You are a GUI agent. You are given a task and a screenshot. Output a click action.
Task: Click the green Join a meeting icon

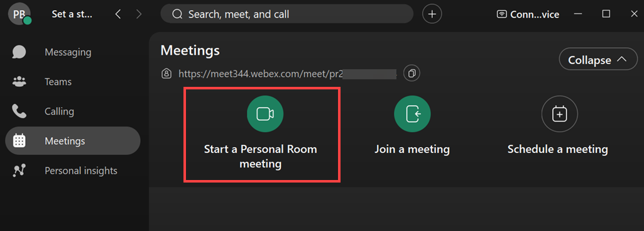click(x=412, y=114)
